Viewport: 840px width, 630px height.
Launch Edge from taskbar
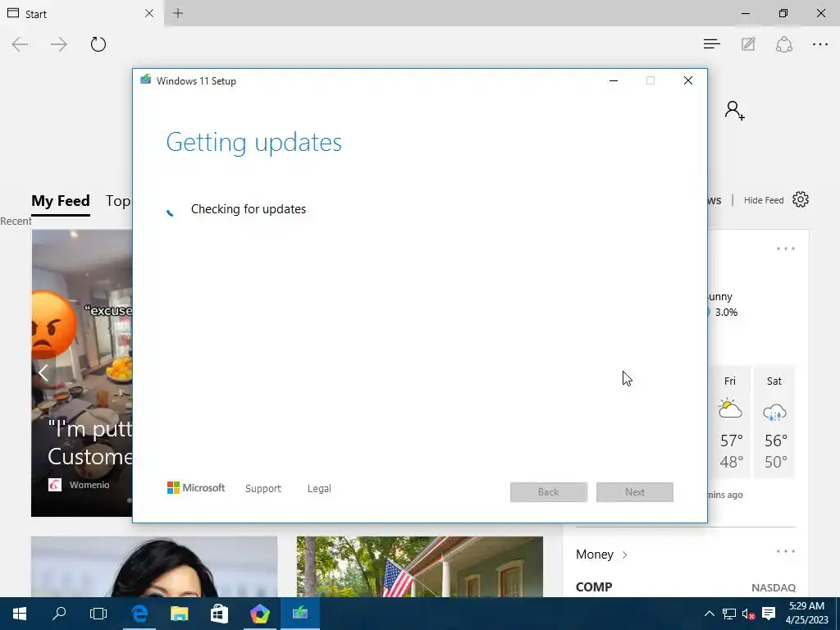click(x=139, y=614)
